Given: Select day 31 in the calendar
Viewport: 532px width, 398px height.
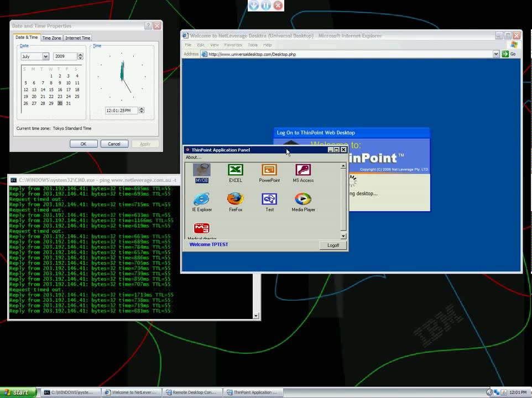Looking at the screenshot, I should click(68, 103).
